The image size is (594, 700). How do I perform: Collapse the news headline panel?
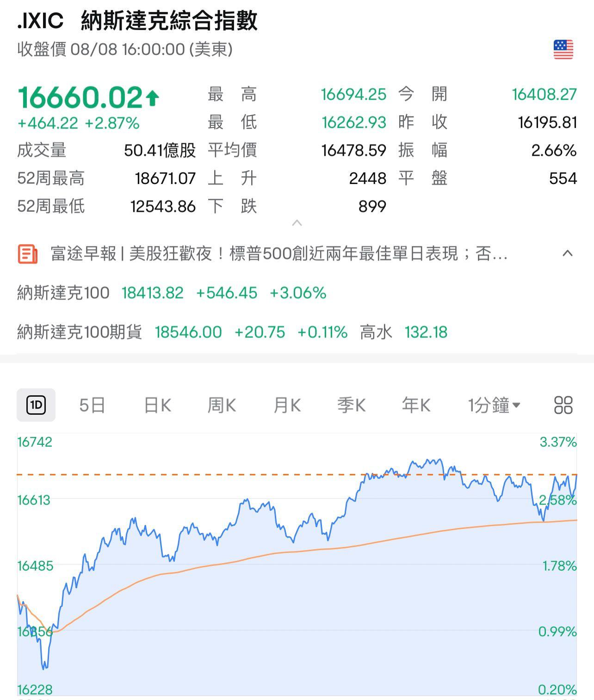click(x=568, y=253)
